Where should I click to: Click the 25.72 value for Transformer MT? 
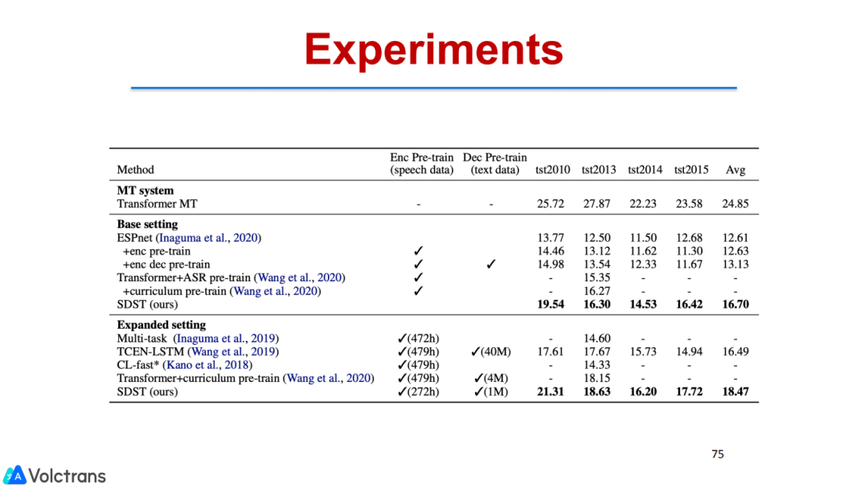click(551, 204)
